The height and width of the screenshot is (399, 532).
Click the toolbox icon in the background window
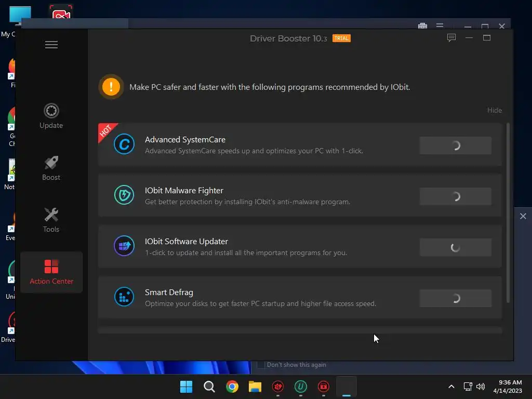point(422,26)
